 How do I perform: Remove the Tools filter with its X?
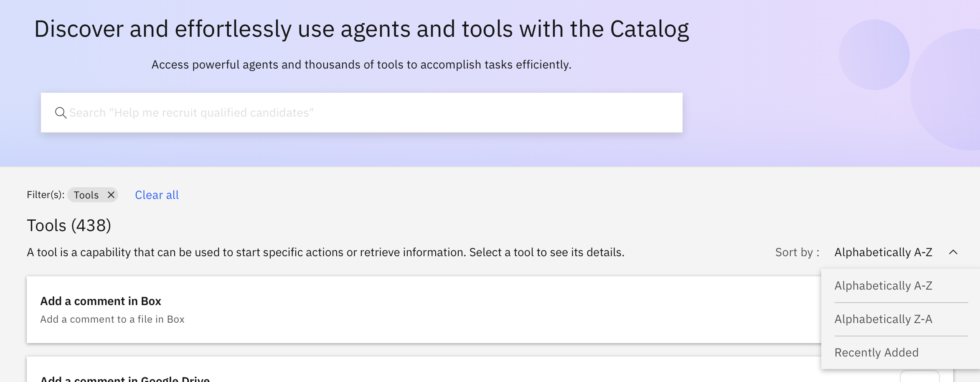(x=111, y=195)
